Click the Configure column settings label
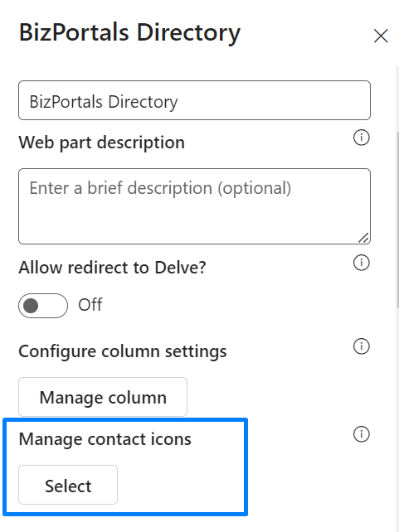The height and width of the screenshot is (532, 399). click(x=123, y=351)
